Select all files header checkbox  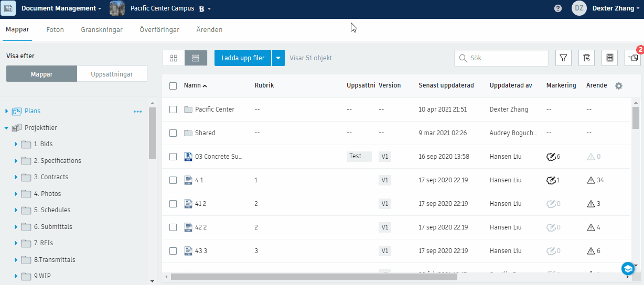coord(173,86)
